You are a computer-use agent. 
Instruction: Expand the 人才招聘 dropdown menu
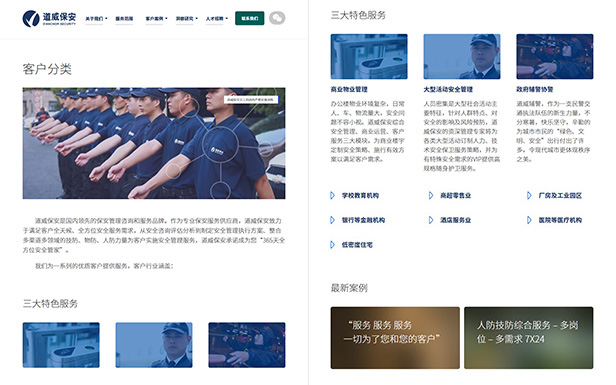[x=216, y=18]
